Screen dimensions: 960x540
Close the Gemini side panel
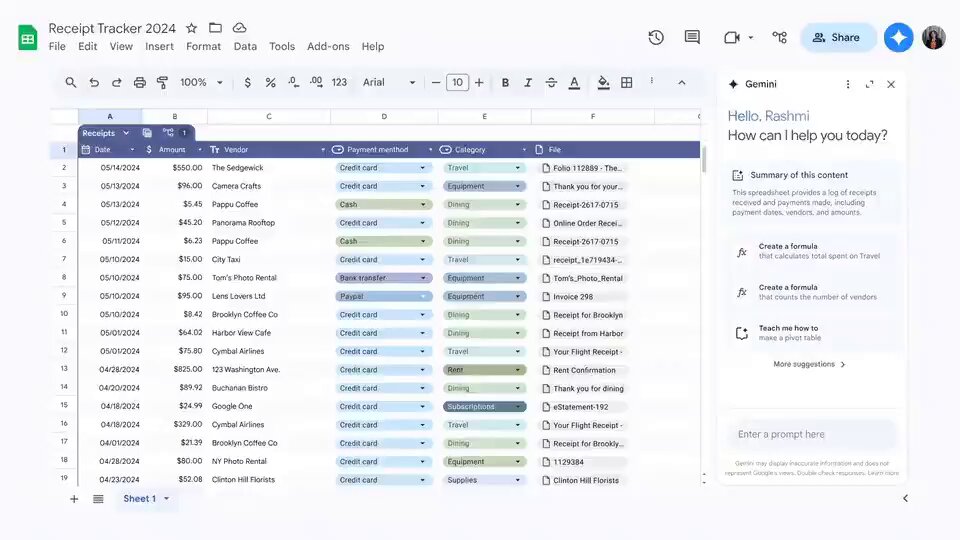pyautogui.click(x=891, y=84)
